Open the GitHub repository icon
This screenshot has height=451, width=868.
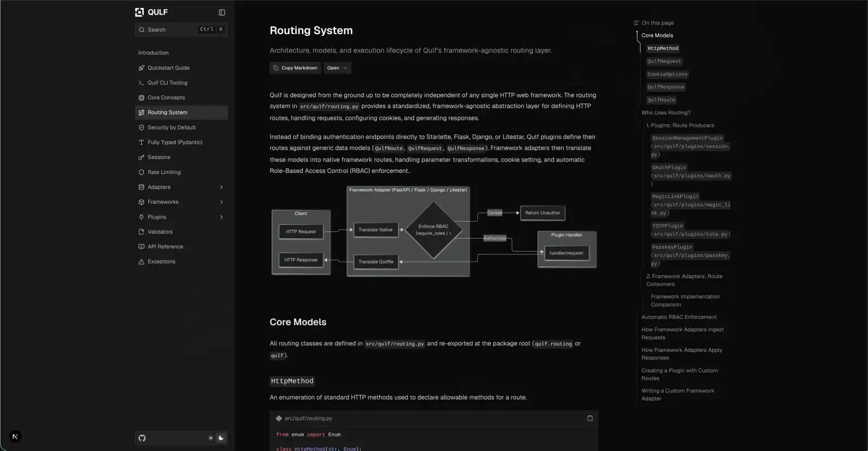142,438
